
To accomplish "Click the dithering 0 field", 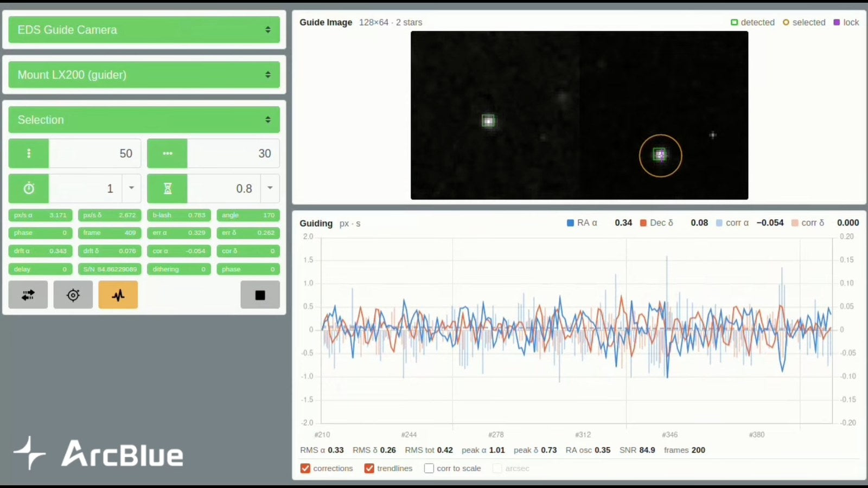I will click(179, 269).
